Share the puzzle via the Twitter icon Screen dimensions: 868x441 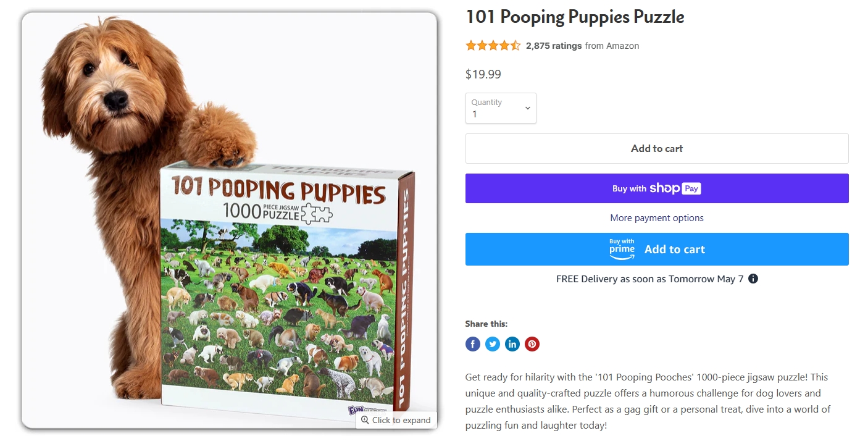493,344
